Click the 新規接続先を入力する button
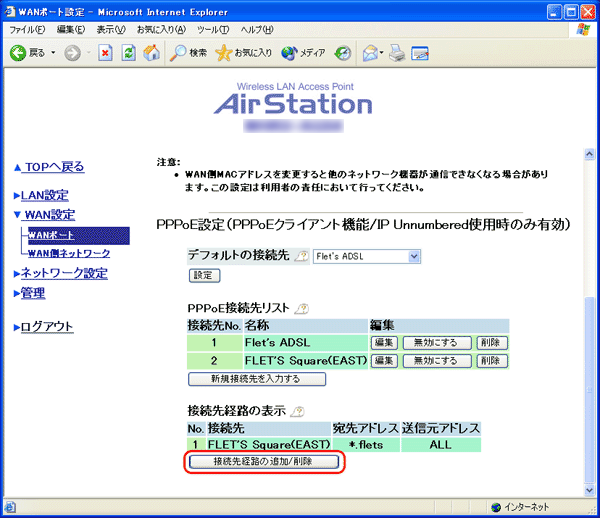This screenshot has width=600, height=518. tap(256, 379)
